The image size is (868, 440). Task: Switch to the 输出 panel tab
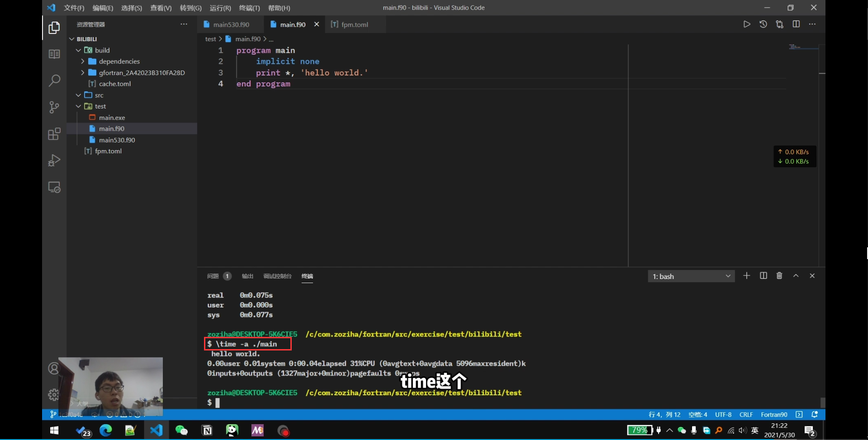(x=247, y=276)
